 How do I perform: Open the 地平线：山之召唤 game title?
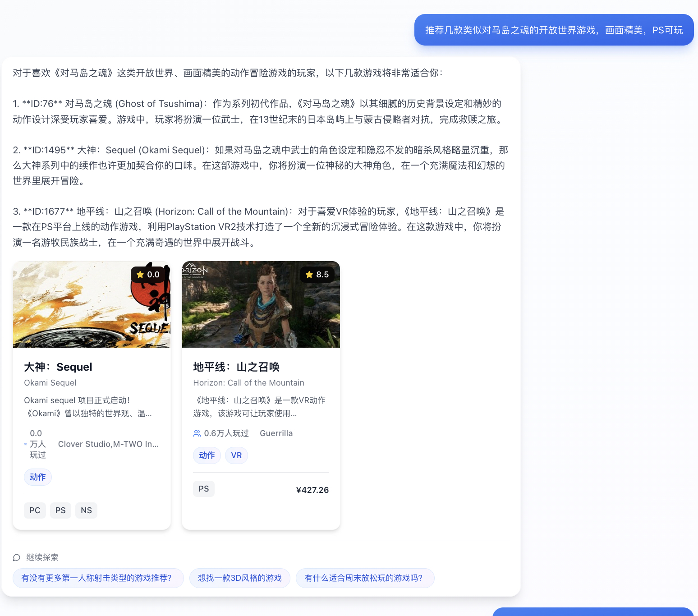(236, 367)
